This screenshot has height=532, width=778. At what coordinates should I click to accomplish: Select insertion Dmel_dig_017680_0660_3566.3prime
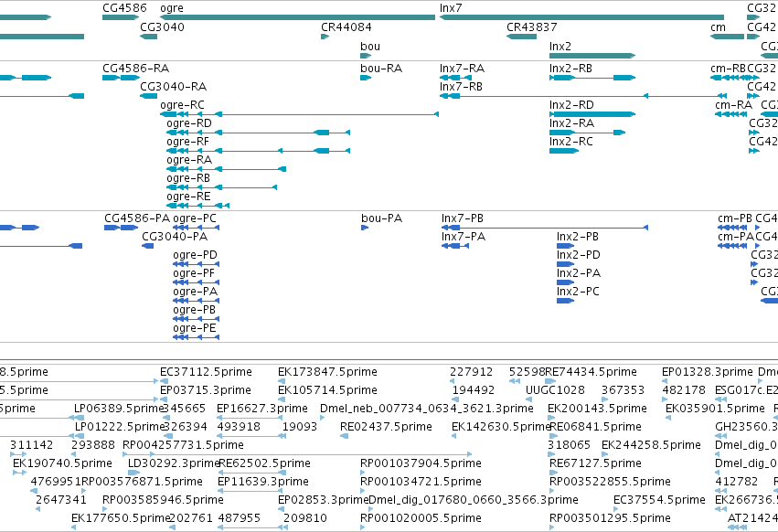pos(372,509)
